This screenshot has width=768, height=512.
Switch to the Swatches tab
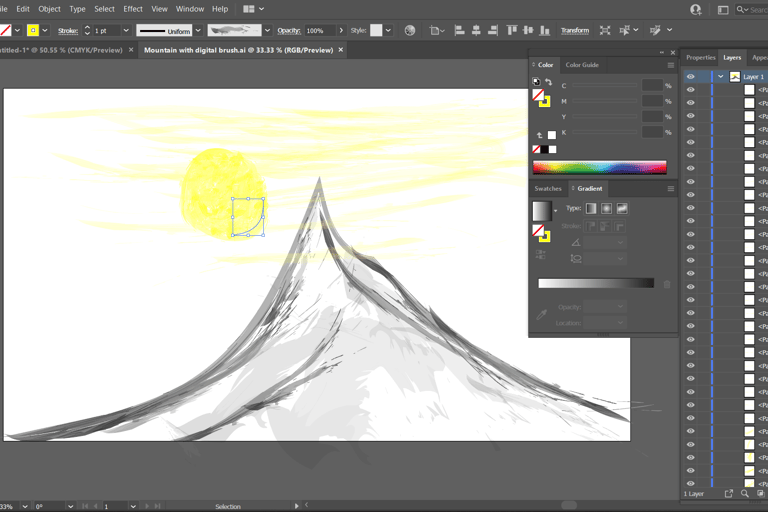(548, 189)
